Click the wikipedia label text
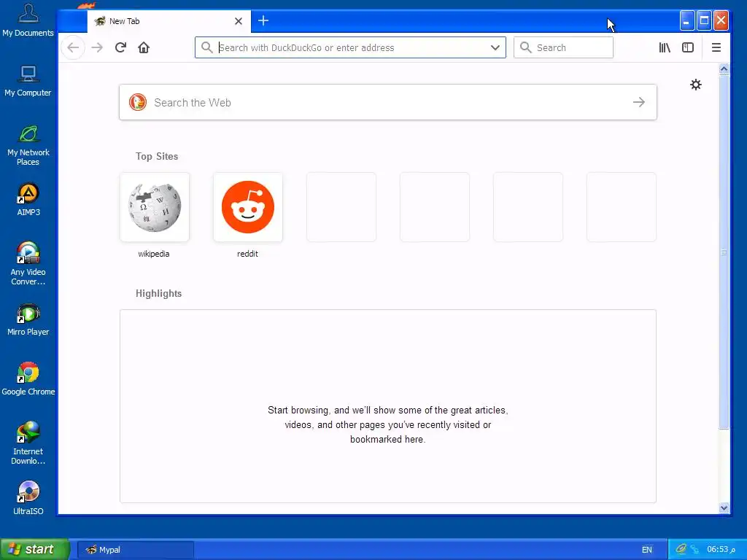 [154, 254]
